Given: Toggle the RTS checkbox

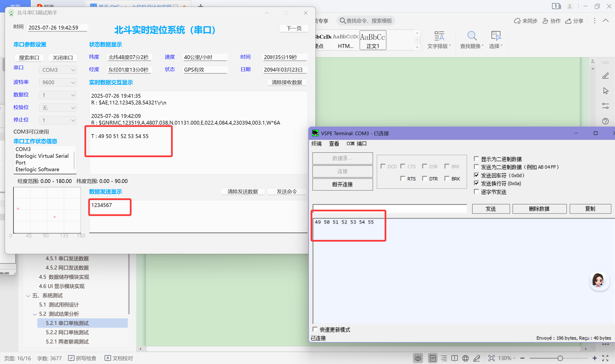Looking at the screenshot, I should click(x=403, y=179).
